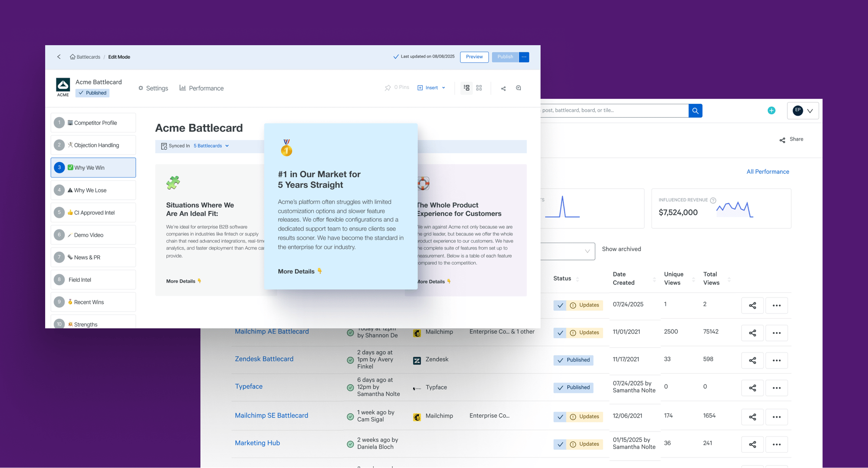The width and height of the screenshot is (868, 468).
Task: Open more options for Typeface row
Action: tap(776, 388)
